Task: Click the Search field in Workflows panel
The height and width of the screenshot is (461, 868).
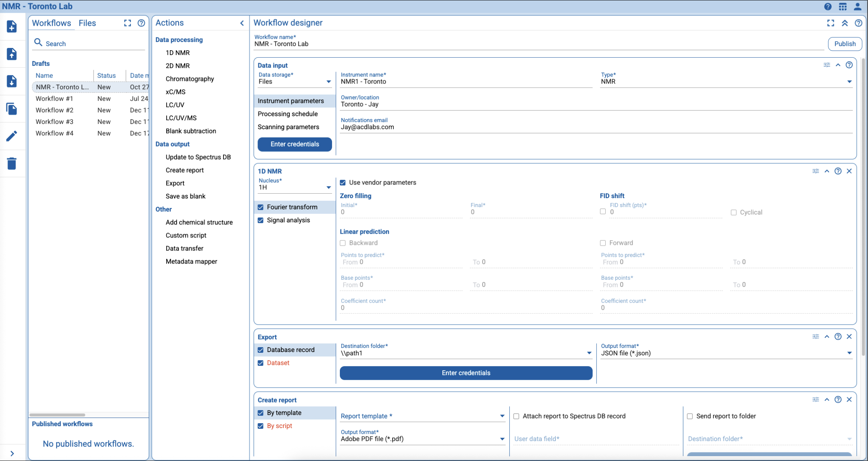Action: click(x=75, y=43)
